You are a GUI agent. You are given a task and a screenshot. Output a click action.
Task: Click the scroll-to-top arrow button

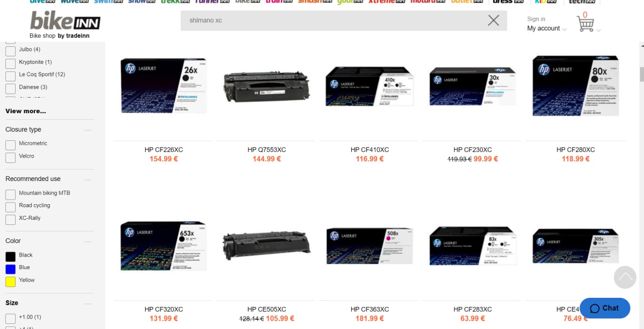point(625,277)
